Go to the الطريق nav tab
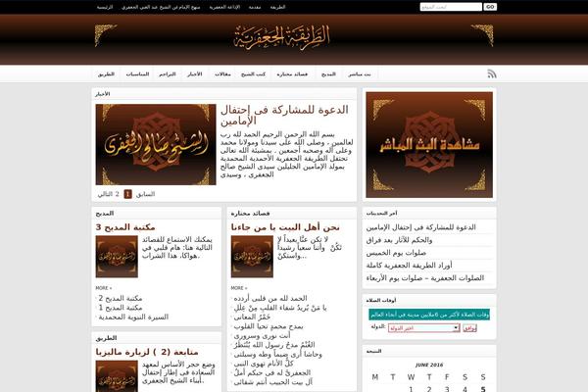The height and width of the screenshot is (392, 588). tap(106, 74)
